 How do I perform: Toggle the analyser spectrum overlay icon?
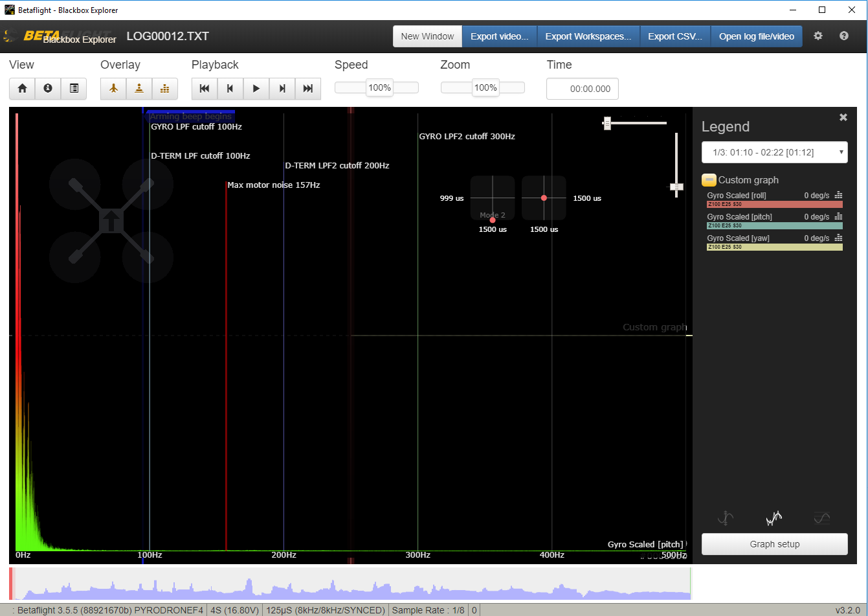coord(165,89)
